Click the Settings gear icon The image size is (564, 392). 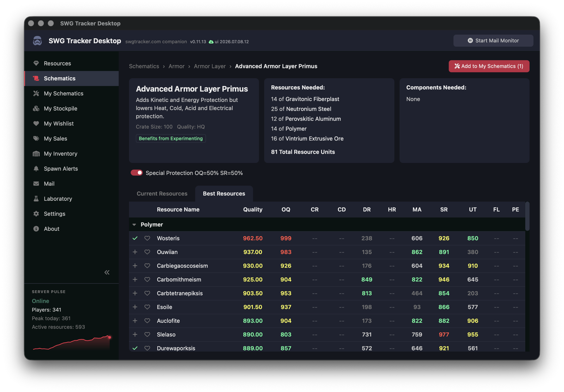coord(36,214)
